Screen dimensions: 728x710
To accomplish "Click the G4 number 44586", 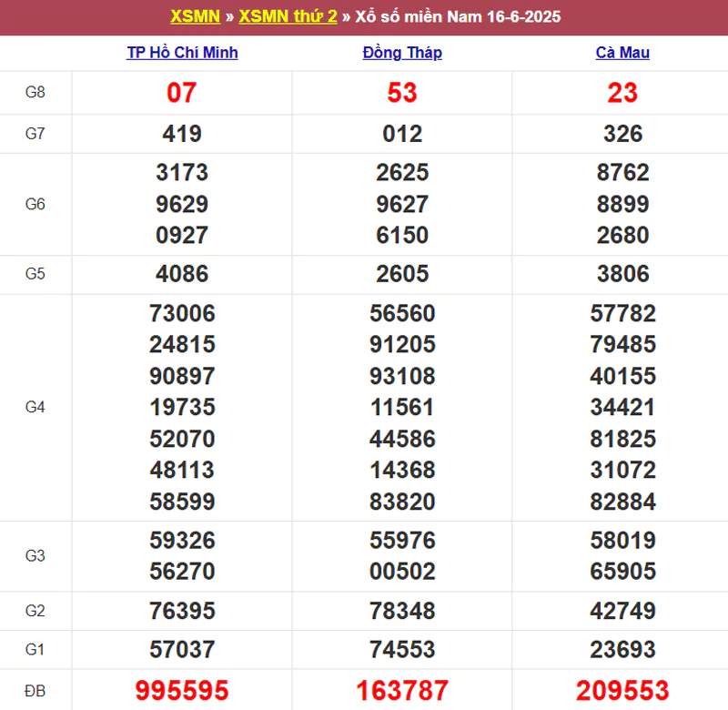I will point(402,439).
